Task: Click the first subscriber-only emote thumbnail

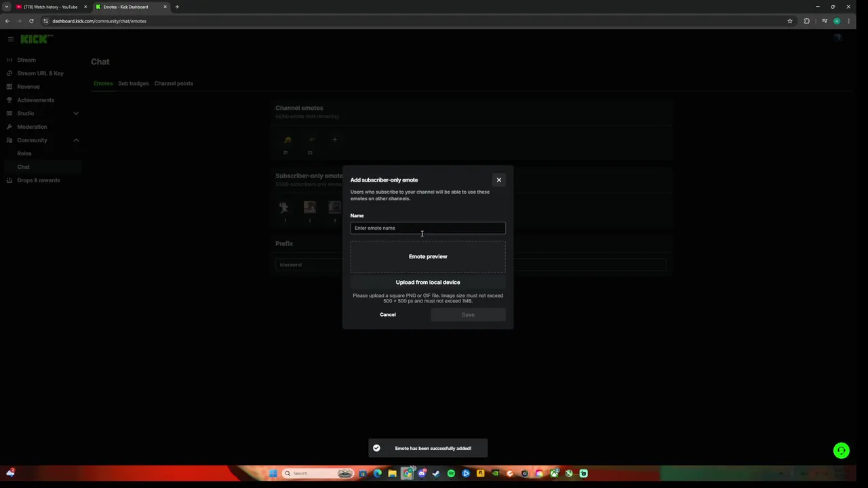Action: coord(285,207)
